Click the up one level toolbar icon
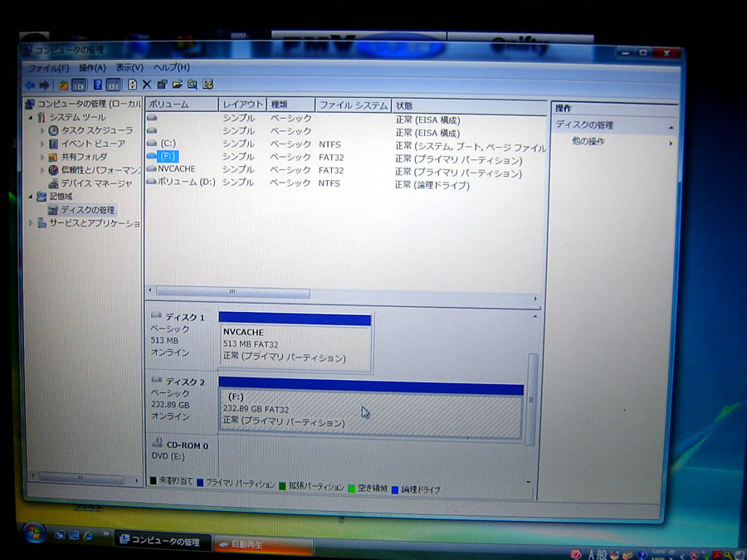 pos(64,85)
